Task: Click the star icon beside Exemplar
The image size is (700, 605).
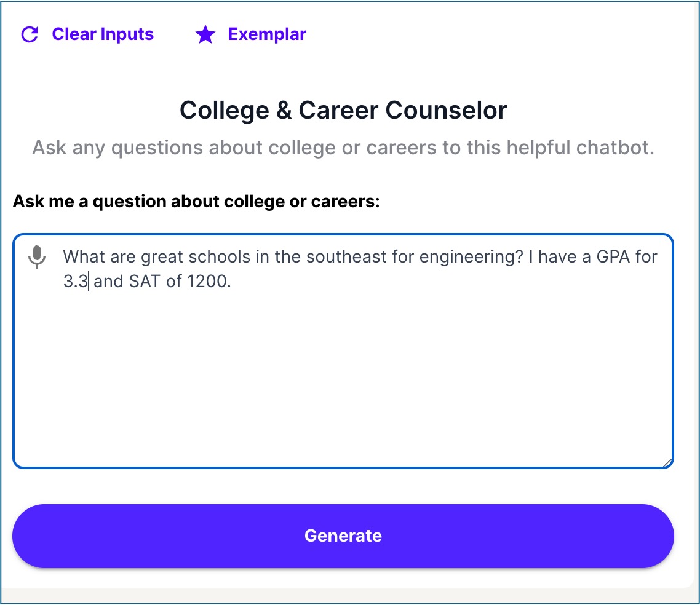Action: [x=205, y=34]
